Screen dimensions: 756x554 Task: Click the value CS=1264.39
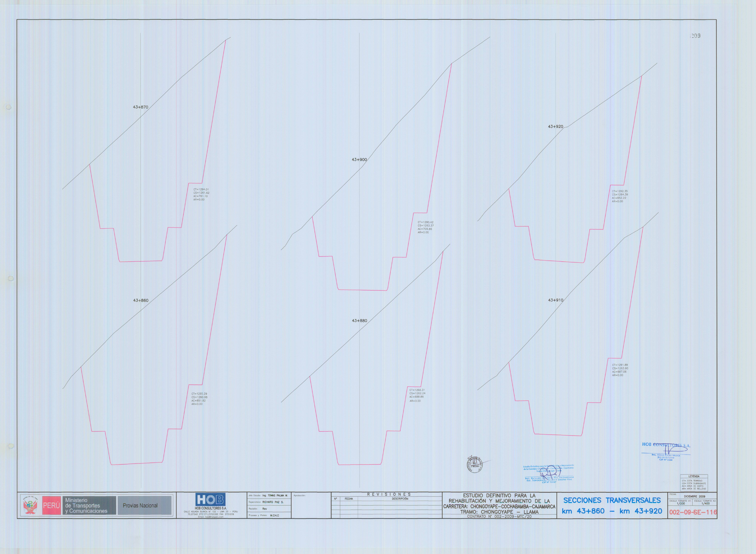click(x=620, y=194)
